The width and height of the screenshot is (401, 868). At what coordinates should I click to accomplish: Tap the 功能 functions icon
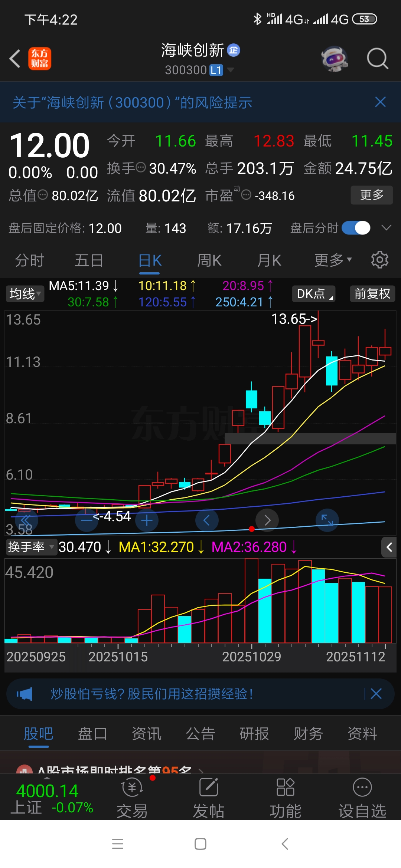[x=286, y=798]
